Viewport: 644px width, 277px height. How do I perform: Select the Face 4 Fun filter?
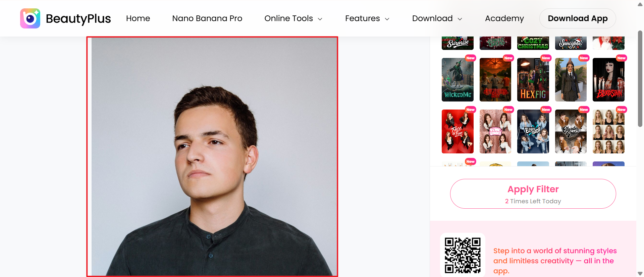tap(458, 131)
